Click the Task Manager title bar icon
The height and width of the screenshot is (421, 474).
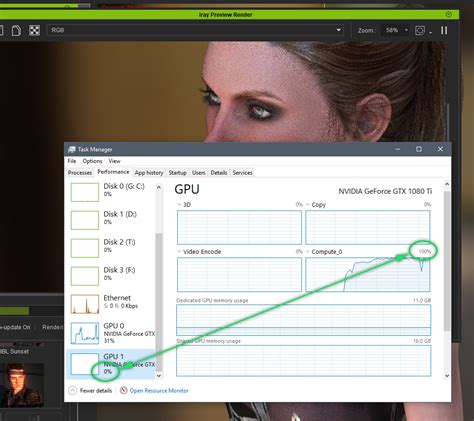click(71, 149)
